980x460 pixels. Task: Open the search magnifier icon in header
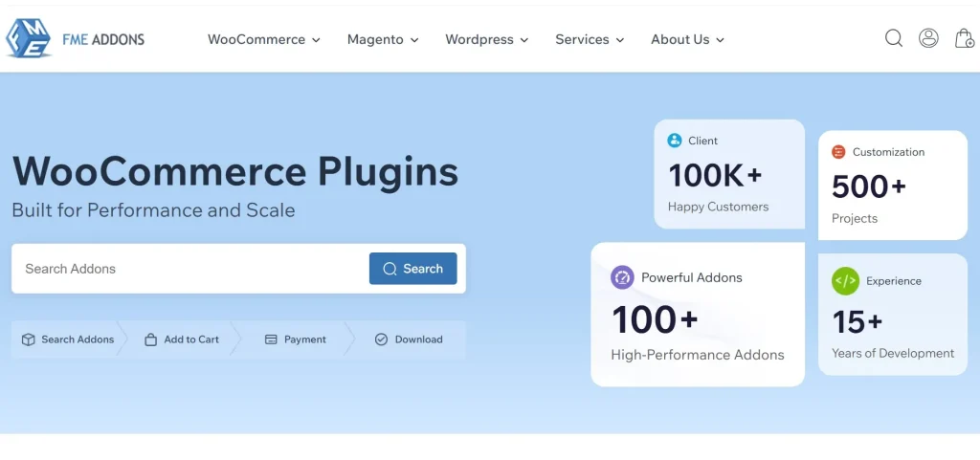(x=894, y=38)
